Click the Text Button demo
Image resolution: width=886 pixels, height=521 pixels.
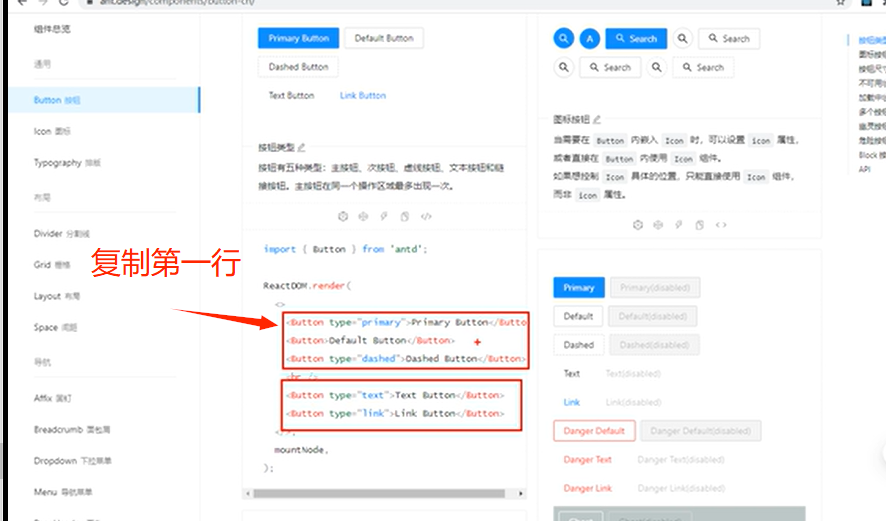click(x=292, y=95)
